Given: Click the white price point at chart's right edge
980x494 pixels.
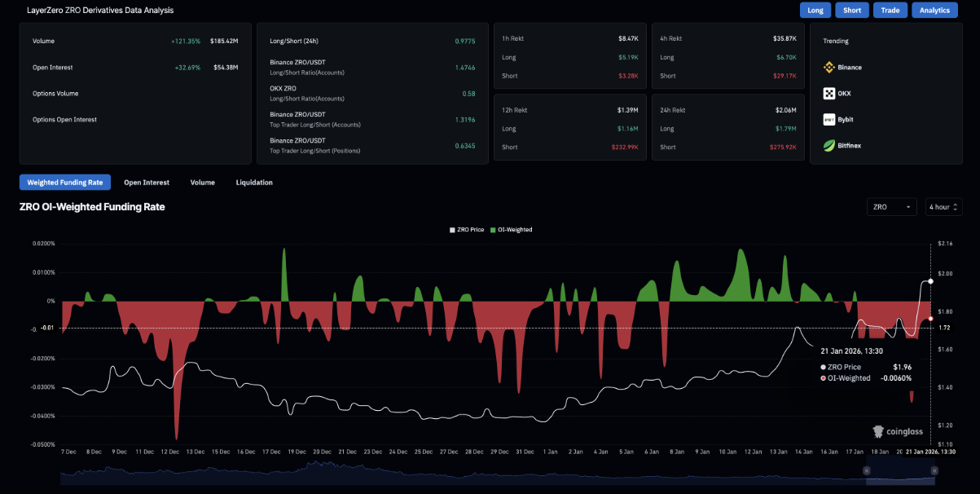Looking at the screenshot, I should (930, 280).
